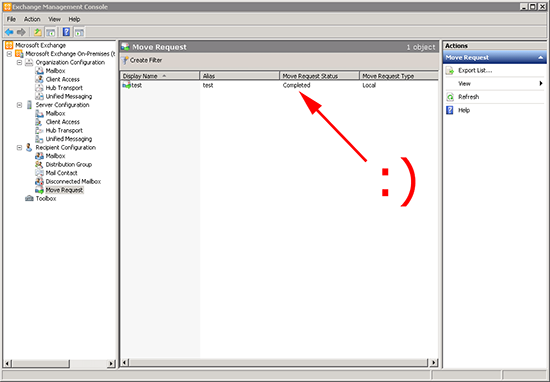Sort by Move Request Status column header
The height and width of the screenshot is (382, 550).
click(x=320, y=76)
